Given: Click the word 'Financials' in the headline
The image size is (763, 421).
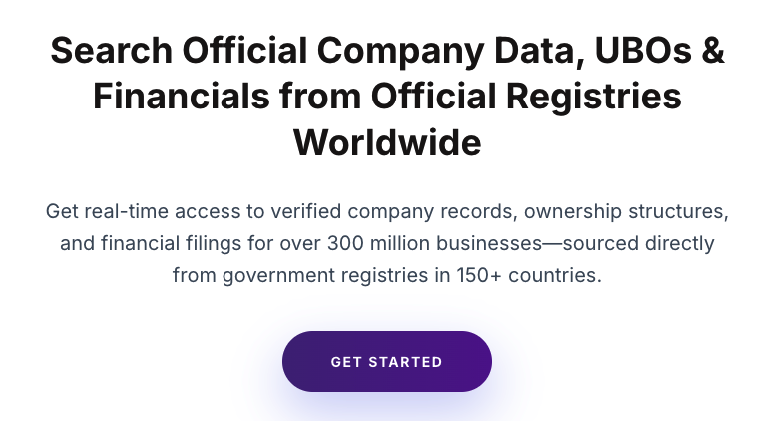Looking at the screenshot, I should point(181,96).
